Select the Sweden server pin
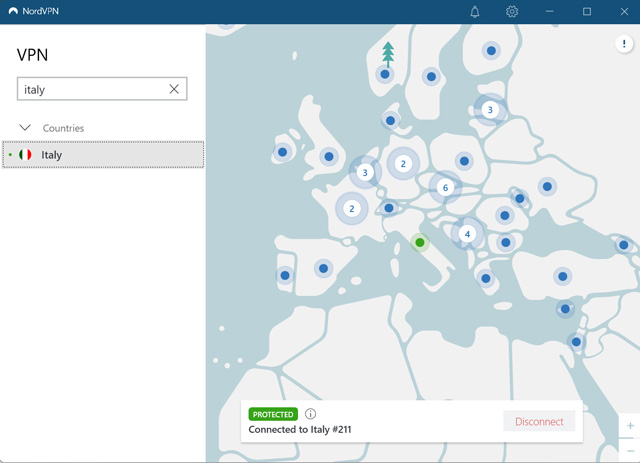 point(431,76)
